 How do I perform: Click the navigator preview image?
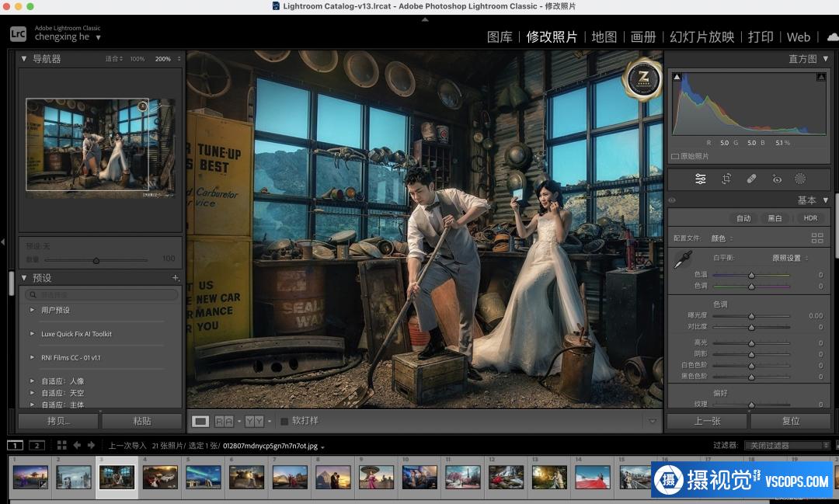pyautogui.click(x=100, y=147)
